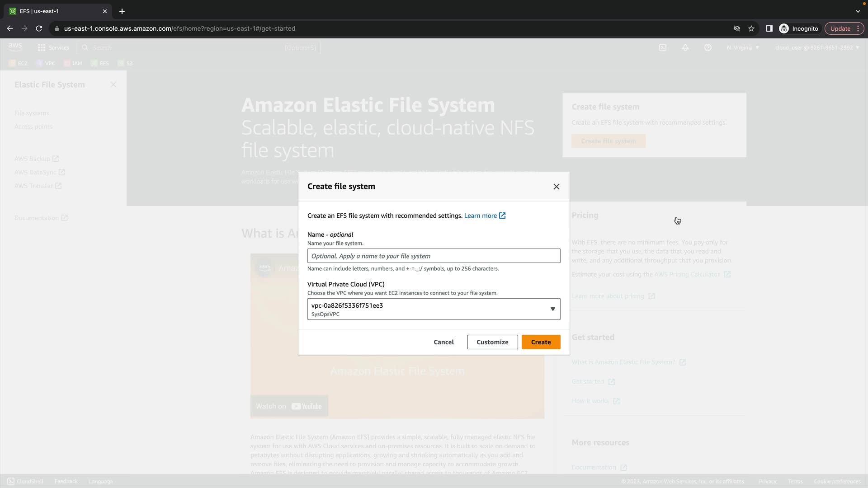Click the CloudShell icon in the AWS header
The width and height of the screenshot is (868, 488).
coord(663,47)
